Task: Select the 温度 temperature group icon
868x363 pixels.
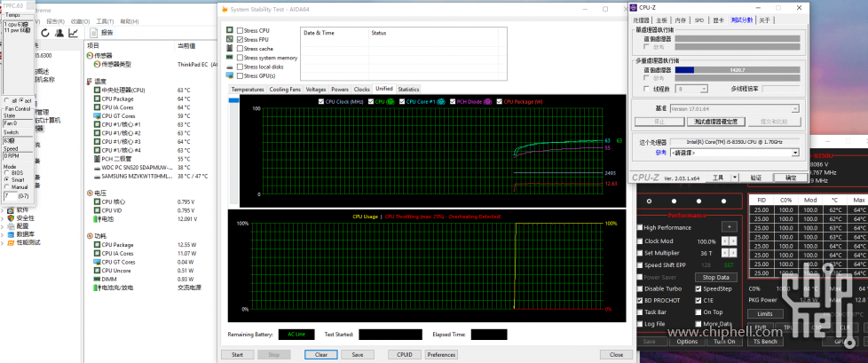Action: 90,82
